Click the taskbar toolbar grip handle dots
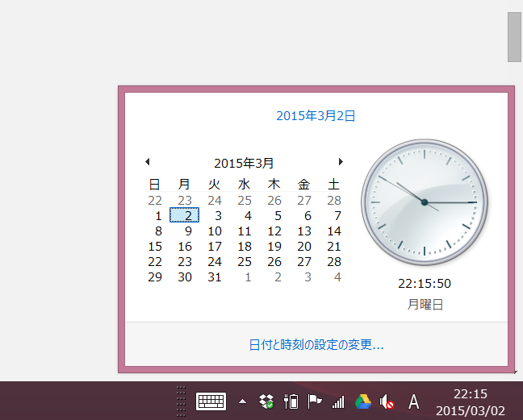The height and width of the screenshot is (420, 523). (x=181, y=401)
